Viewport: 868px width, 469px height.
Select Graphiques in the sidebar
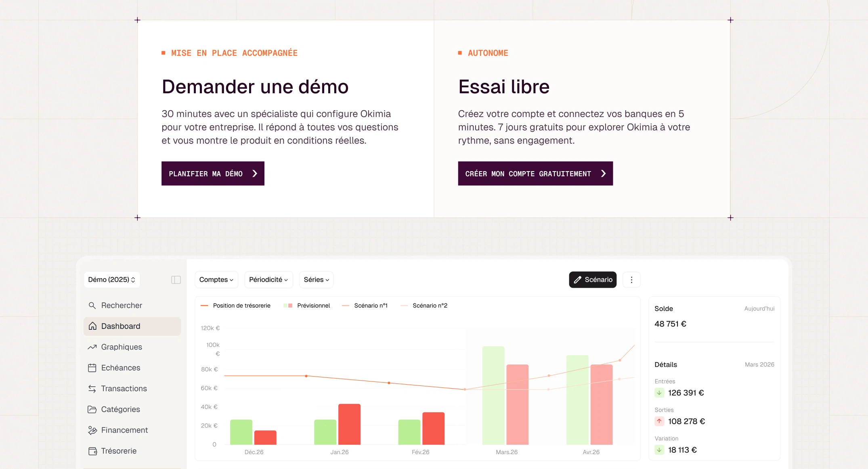(132, 347)
